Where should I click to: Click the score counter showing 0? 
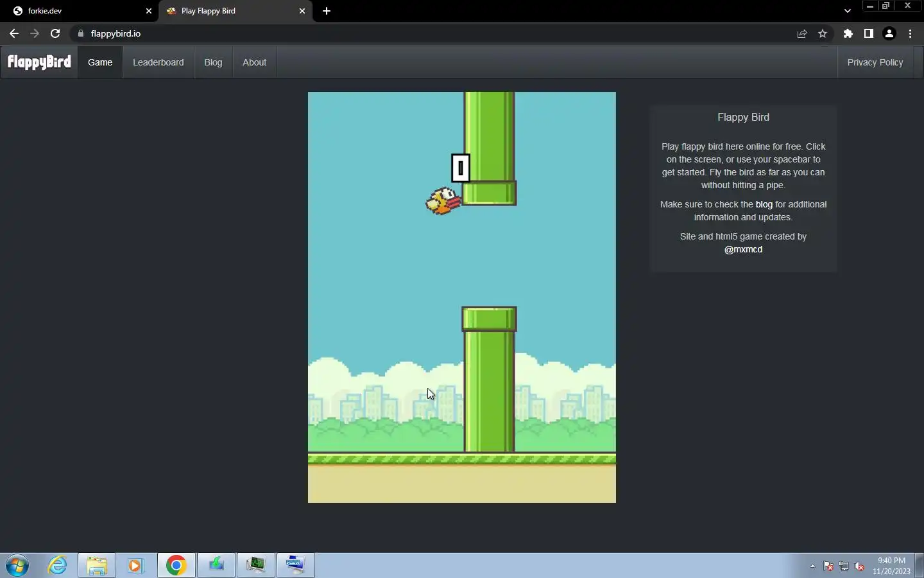coord(461,168)
